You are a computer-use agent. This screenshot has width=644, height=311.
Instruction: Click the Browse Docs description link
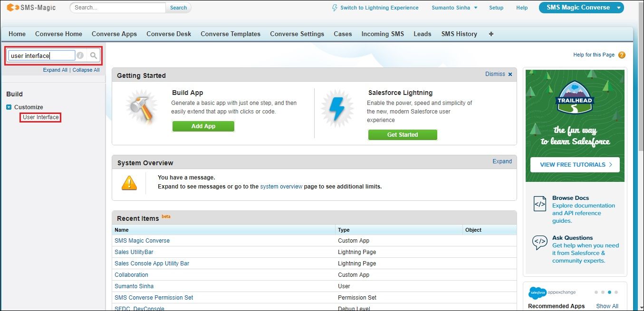[x=584, y=213]
